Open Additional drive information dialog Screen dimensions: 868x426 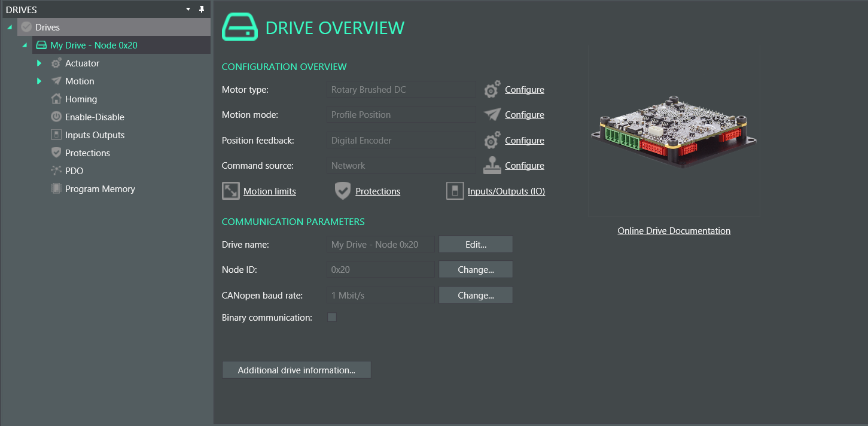[296, 370]
